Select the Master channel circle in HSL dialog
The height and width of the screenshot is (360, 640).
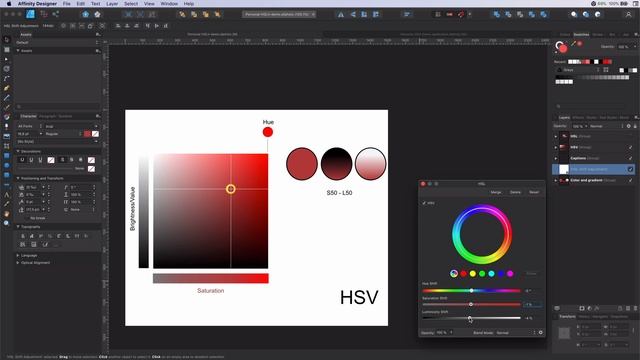click(x=454, y=273)
